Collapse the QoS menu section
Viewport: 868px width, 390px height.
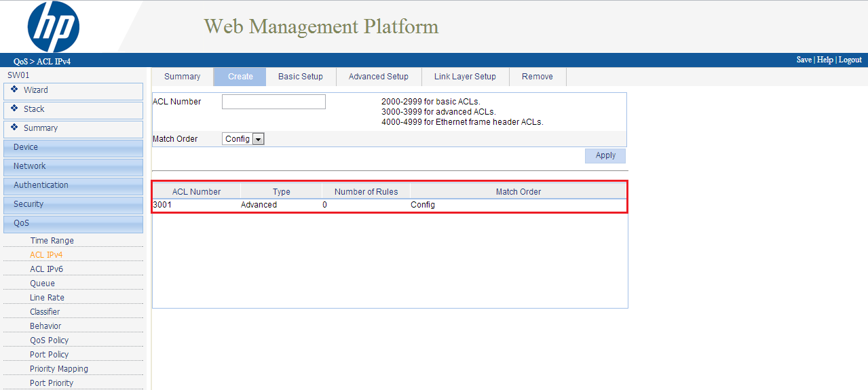(x=73, y=223)
